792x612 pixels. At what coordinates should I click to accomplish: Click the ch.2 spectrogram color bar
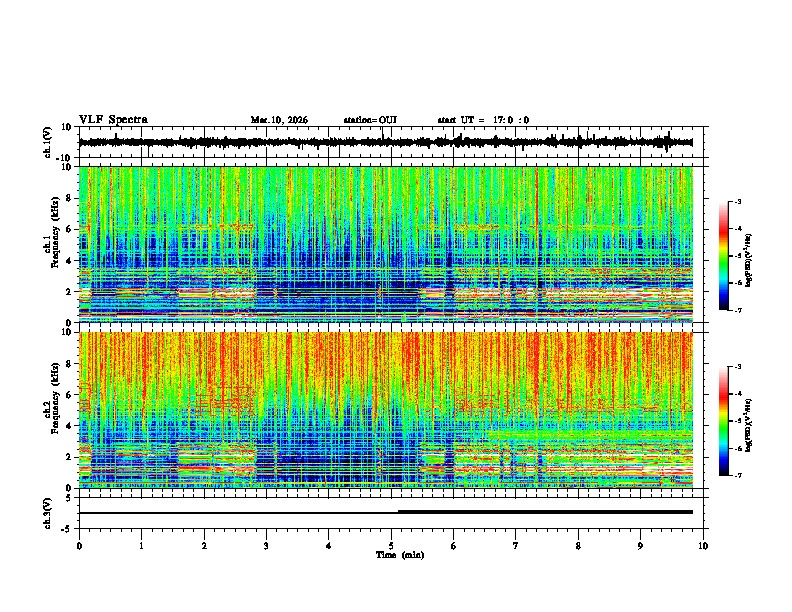(x=723, y=421)
